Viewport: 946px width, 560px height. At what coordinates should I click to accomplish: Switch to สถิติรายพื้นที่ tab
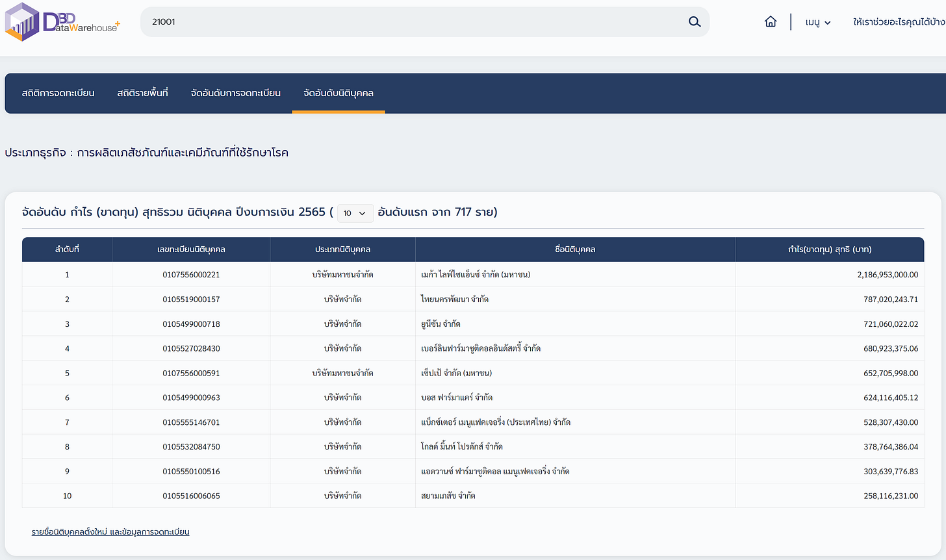coord(142,93)
